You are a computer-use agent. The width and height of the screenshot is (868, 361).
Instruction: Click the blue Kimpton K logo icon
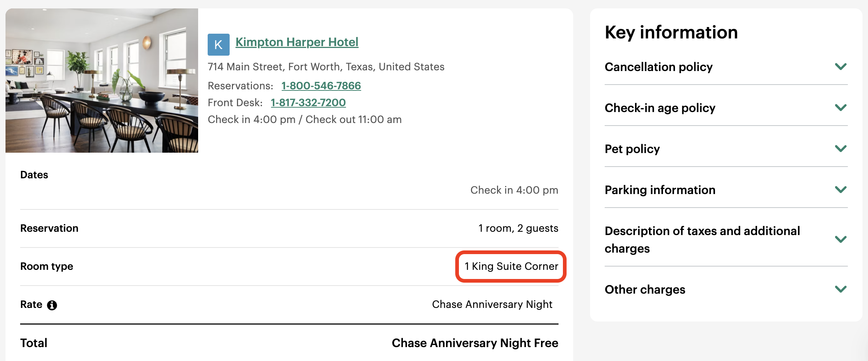point(218,45)
